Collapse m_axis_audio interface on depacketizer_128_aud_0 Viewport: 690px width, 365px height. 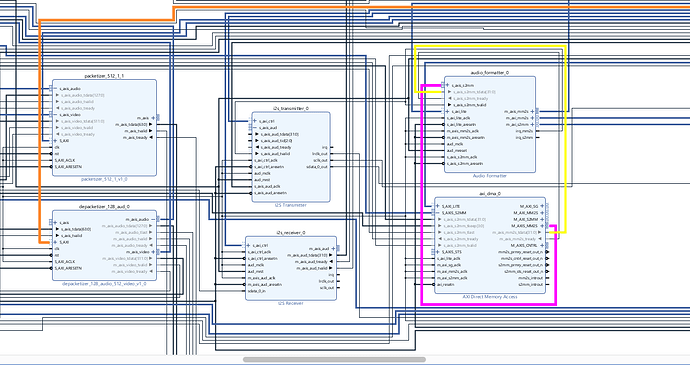153,219
